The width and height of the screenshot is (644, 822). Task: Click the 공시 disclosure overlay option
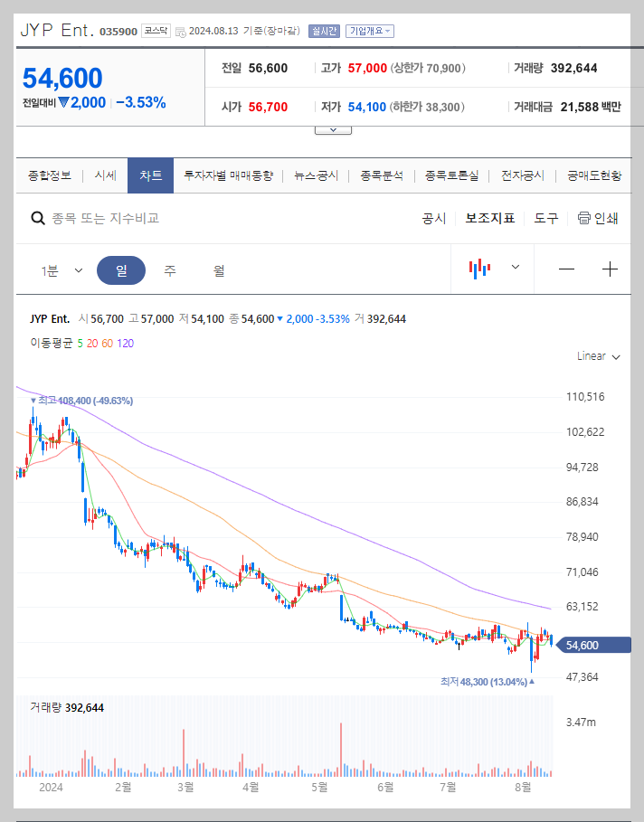(433, 217)
